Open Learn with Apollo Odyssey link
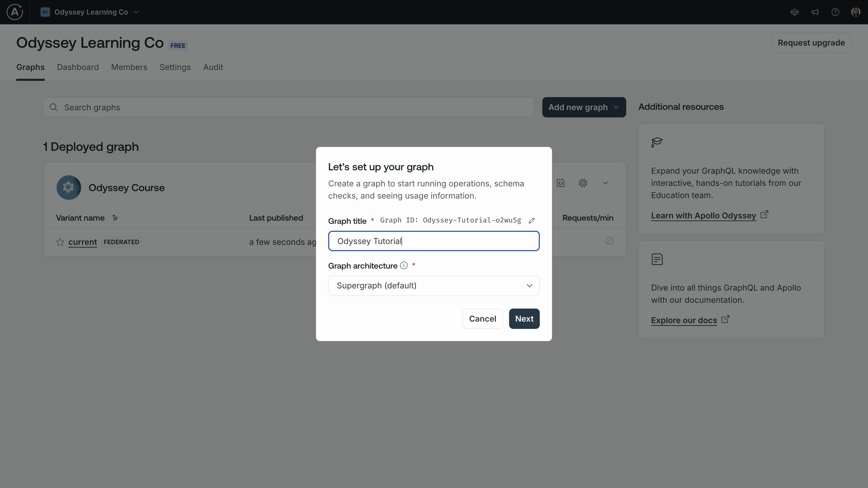This screenshot has height=488, width=868. tap(703, 216)
